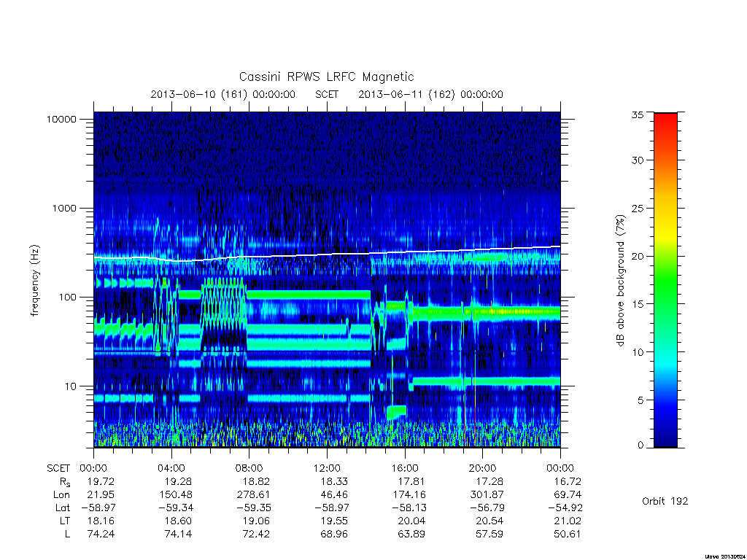Click end date "2013-06-11 (162) 00:00:00"
The image size is (747, 560).
[x=430, y=94]
